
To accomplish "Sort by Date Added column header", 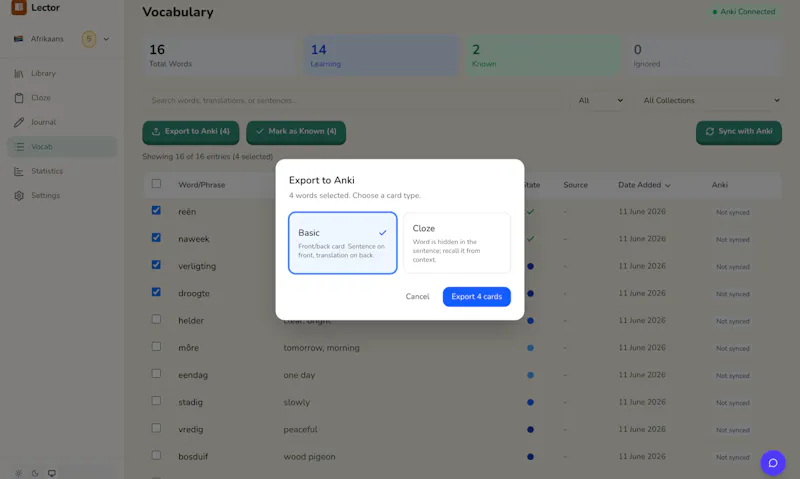I will tap(644, 185).
